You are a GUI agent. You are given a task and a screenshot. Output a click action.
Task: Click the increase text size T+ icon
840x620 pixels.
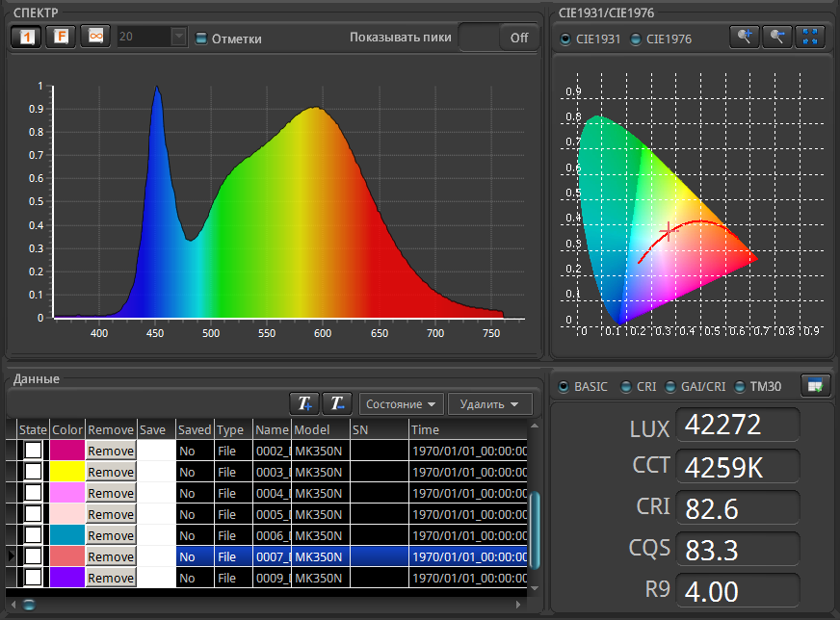click(x=304, y=403)
